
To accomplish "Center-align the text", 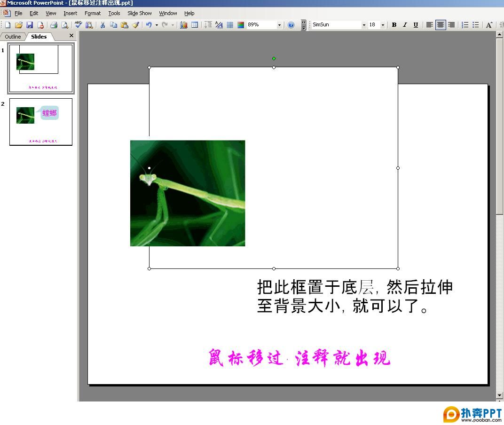I will tap(441, 25).
